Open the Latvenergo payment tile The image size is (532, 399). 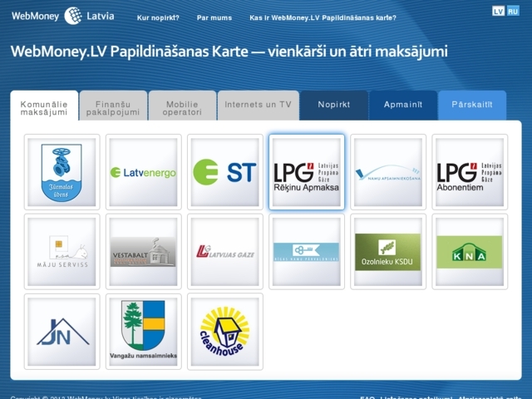(x=144, y=172)
